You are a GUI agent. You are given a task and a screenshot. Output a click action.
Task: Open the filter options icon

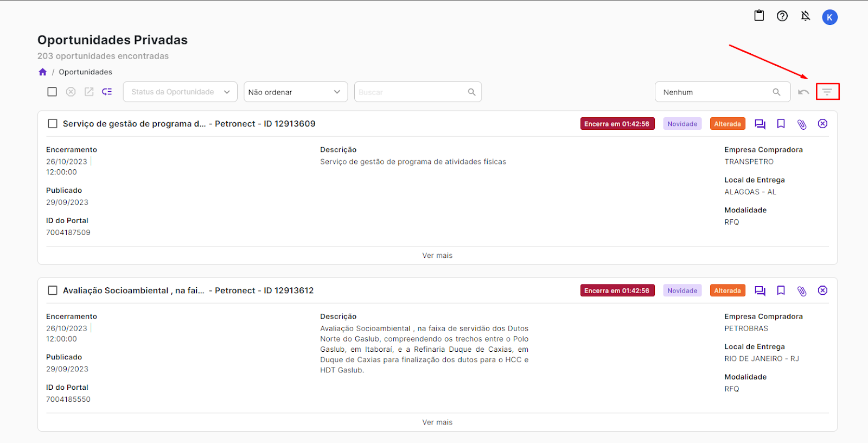coord(827,92)
